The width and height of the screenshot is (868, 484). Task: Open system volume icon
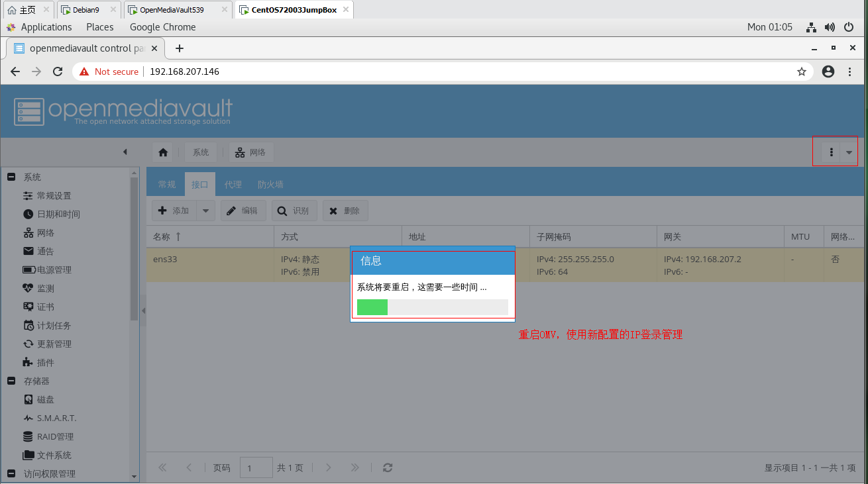[x=830, y=27]
